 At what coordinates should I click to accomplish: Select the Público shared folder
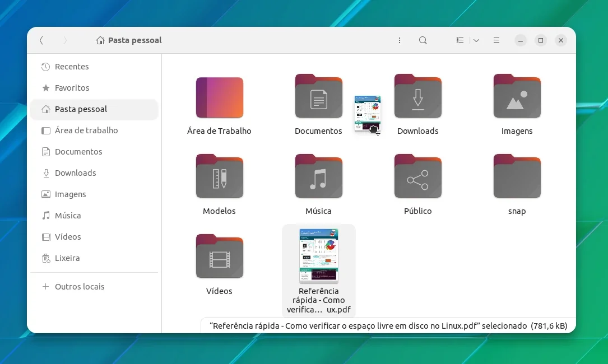pyautogui.click(x=417, y=176)
